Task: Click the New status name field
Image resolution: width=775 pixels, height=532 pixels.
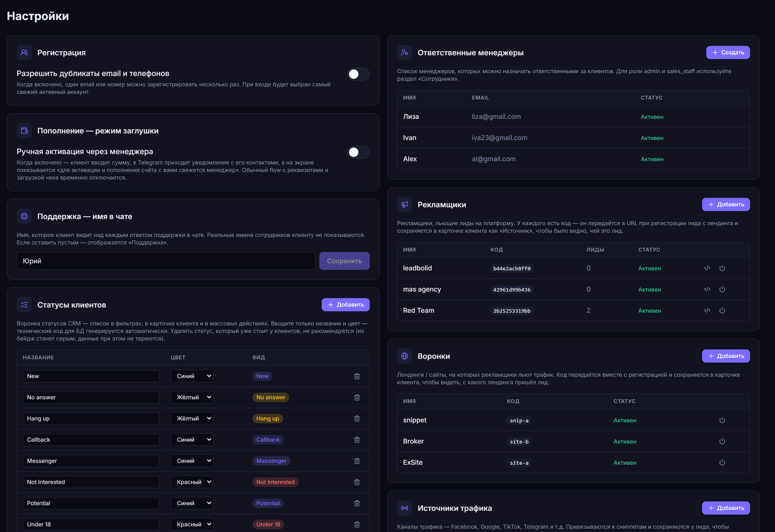Action: pyautogui.click(x=91, y=376)
